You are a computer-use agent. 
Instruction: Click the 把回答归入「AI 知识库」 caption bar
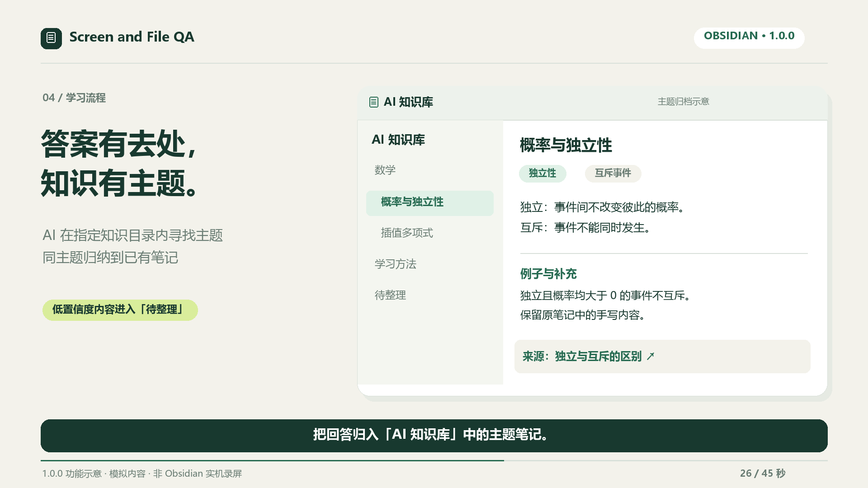pyautogui.click(x=434, y=436)
